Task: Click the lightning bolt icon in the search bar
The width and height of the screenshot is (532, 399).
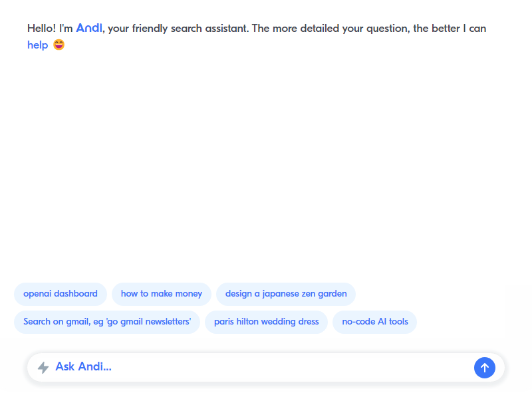Action: click(x=43, y=368)
